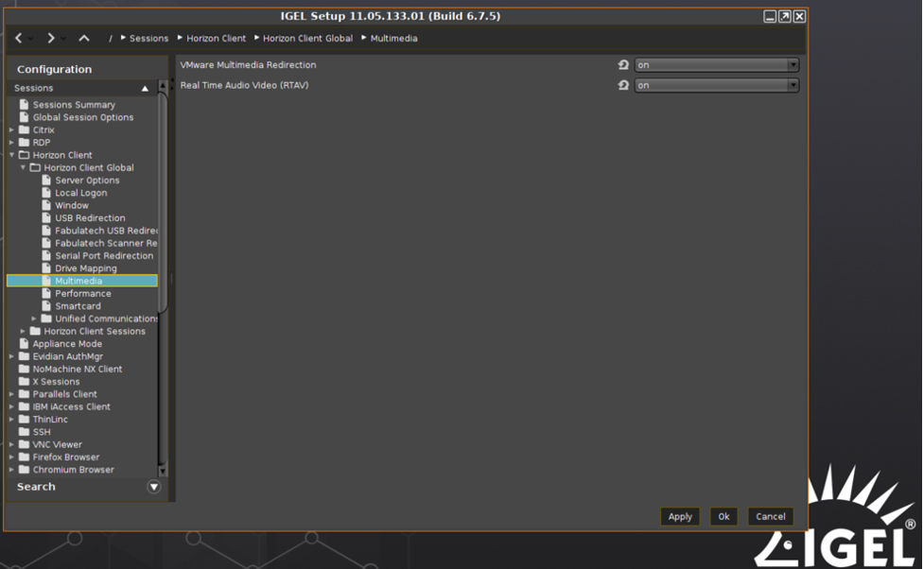The image size is (924, 569).
Task: Select X Sessions folder
Action: (x=56, y=382)
